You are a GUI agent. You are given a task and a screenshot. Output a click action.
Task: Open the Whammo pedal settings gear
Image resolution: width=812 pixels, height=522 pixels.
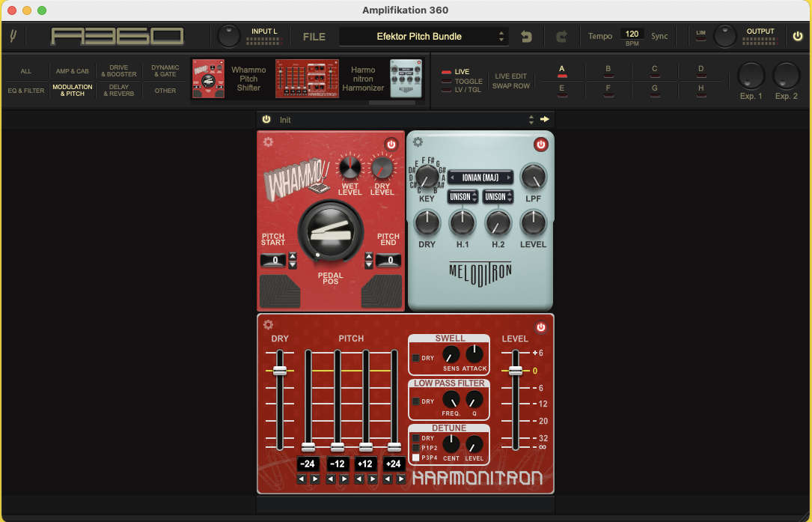269,142
